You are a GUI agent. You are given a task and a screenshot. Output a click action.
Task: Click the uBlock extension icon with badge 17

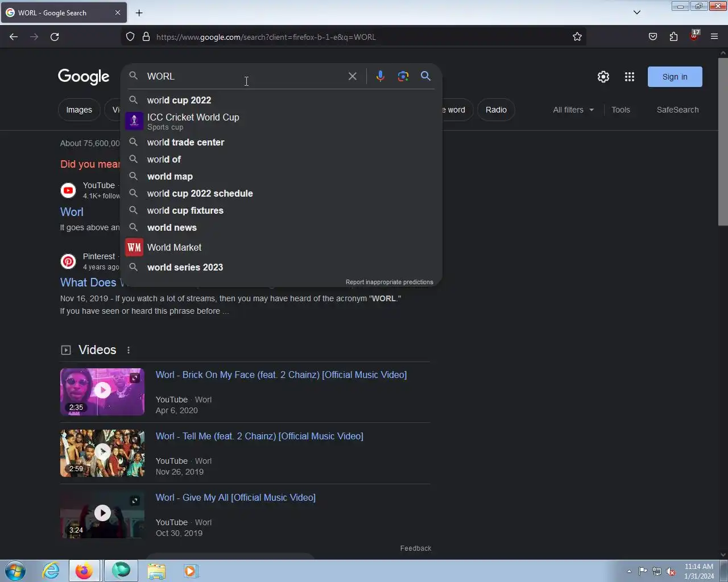pos(694,36)
